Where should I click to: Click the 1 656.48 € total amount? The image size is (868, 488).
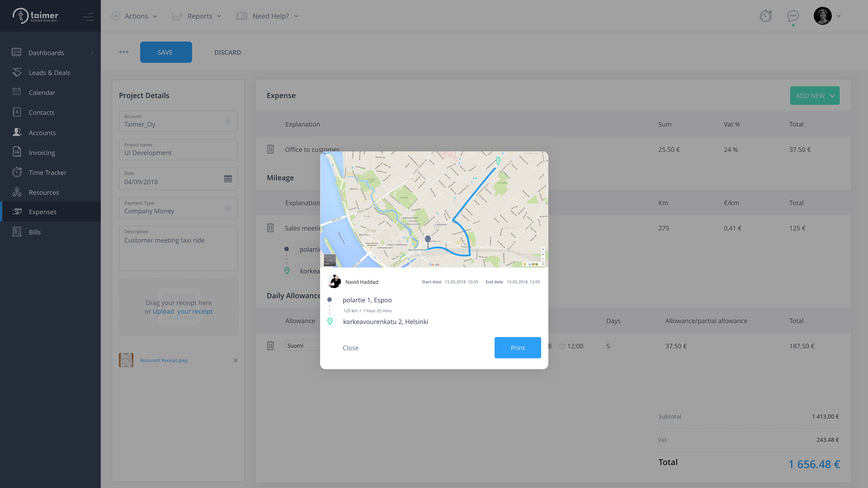[x=814, y=464]
